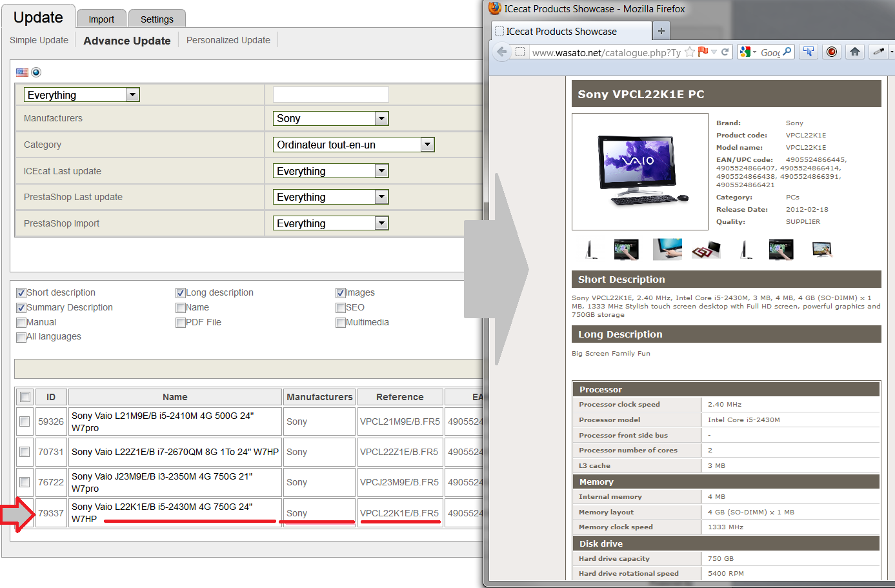The width and height of the screenshot is (895, 588).
Task: Toggle Short description checkbox
Action: tap(21, 293)
